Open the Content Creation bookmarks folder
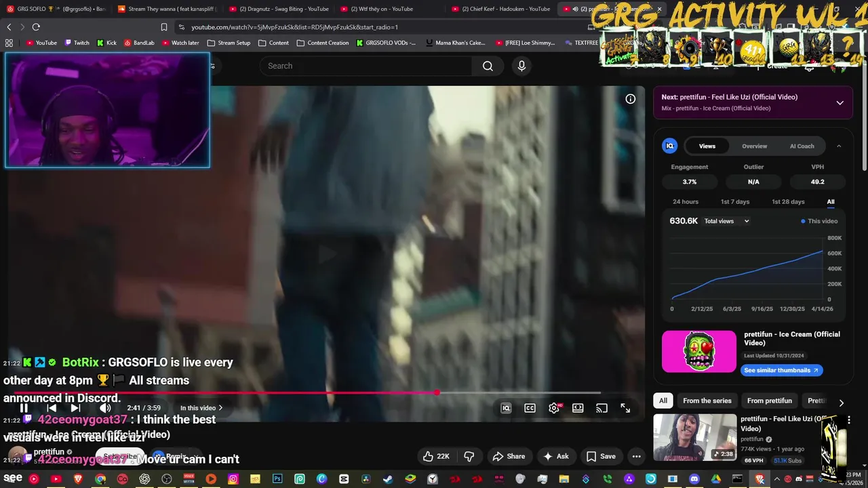The image size is (868, 488). (322, 43)
